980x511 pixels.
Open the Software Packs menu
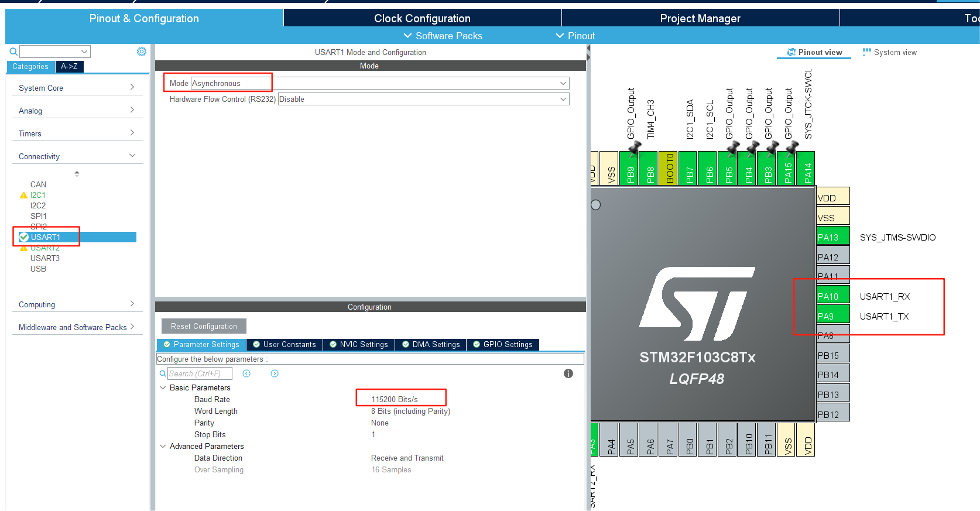[443, 36]
